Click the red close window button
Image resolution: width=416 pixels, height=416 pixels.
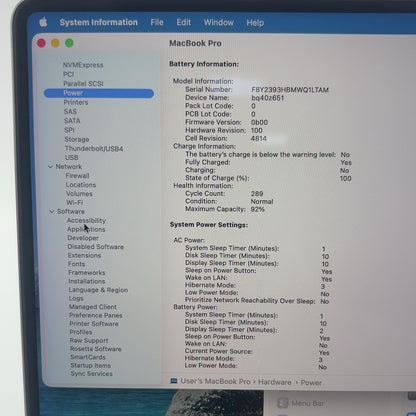pyautogui.click(x=42, y=43)
